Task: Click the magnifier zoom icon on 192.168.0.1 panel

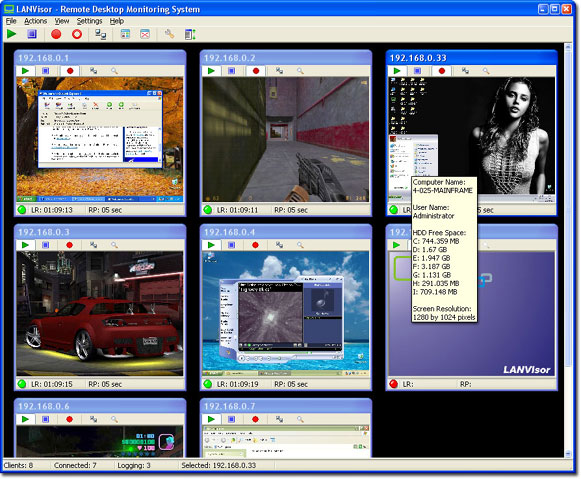Action: point(114,70)
